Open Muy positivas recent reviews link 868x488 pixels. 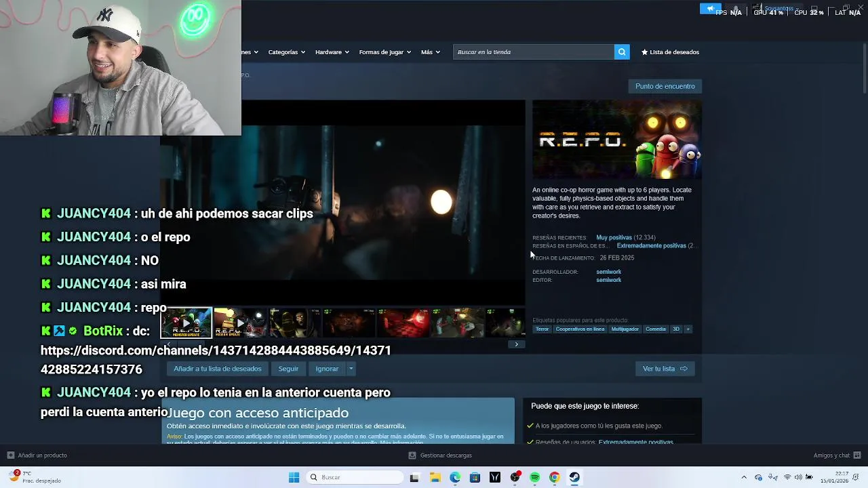[614, 238]
